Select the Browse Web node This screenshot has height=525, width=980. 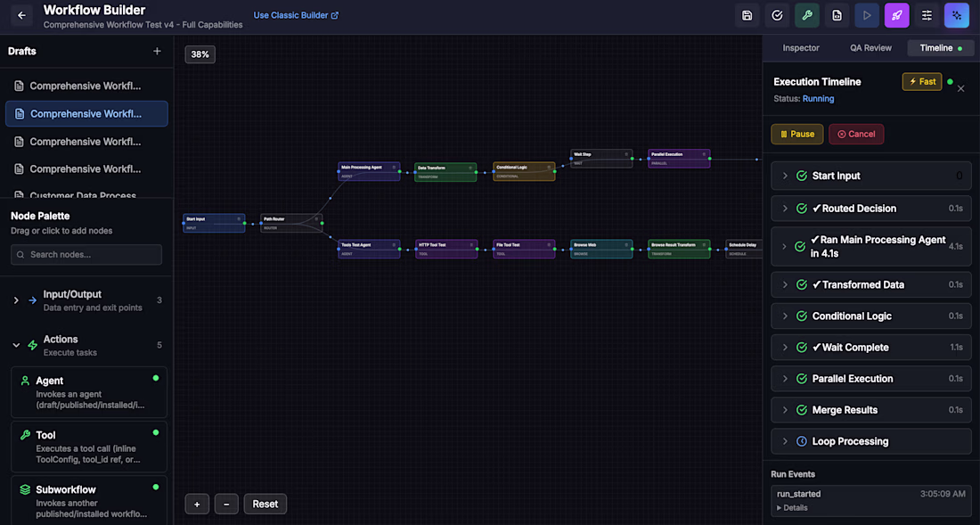pyautogui.click(x=601, y=249)
